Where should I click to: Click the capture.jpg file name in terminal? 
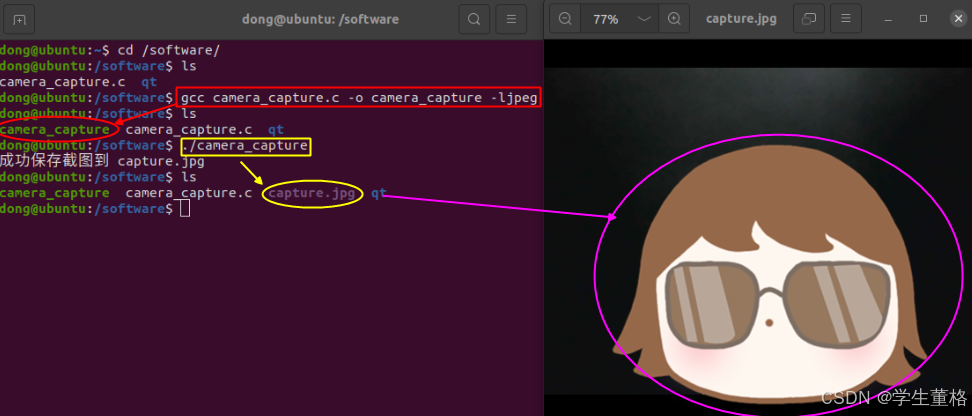[x=312, y=193]
